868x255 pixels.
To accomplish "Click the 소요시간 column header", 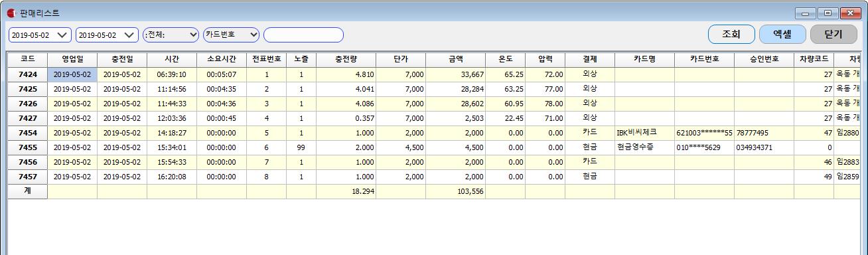I will [222, 59].
